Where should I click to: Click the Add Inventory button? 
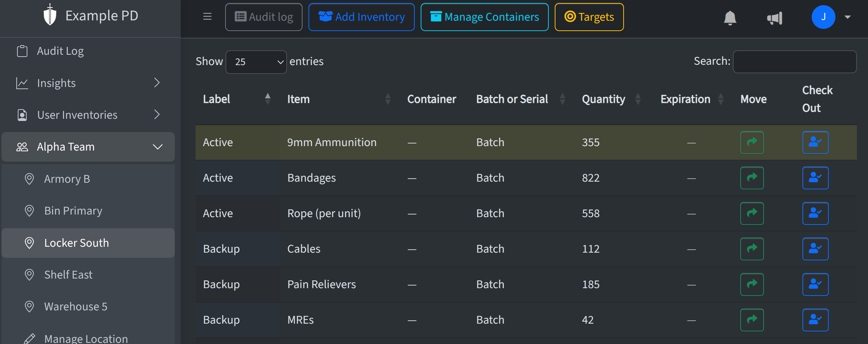[x=361, y=17]
